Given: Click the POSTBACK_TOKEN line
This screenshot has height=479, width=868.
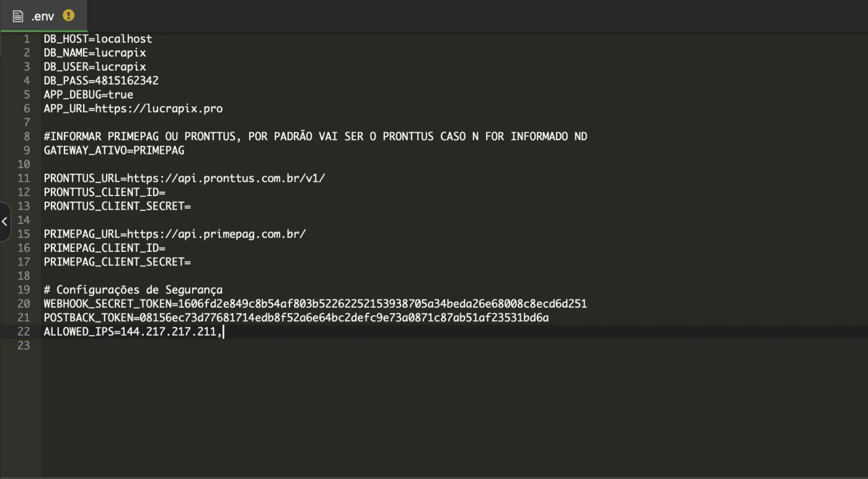Looking at the screenshot, I should coord(296,318).
